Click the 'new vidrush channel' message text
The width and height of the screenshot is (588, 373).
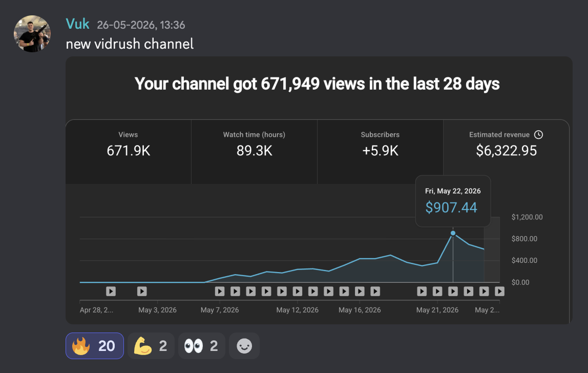(x=130, y=44)
